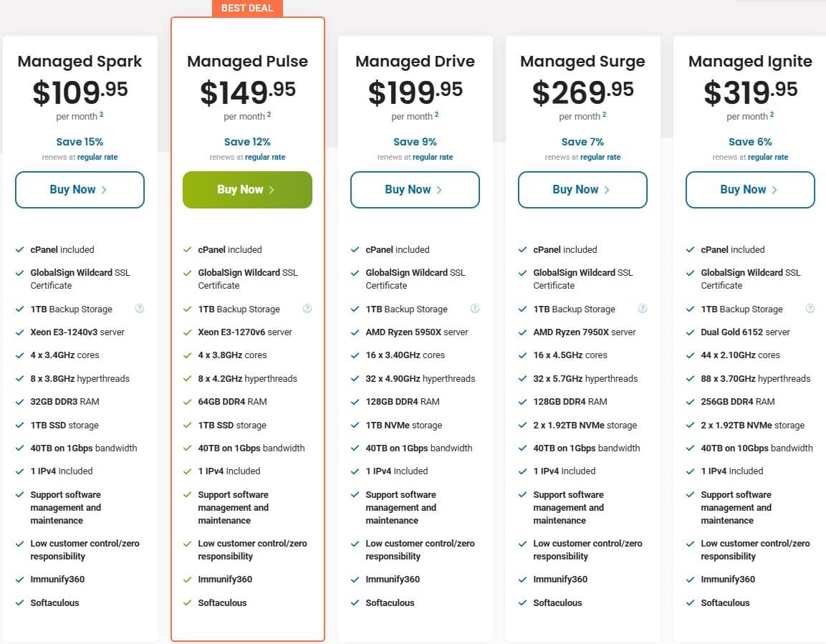
Task: Click help icon beside Managed Spark Backup Storage
Action: tap(140, 309)
